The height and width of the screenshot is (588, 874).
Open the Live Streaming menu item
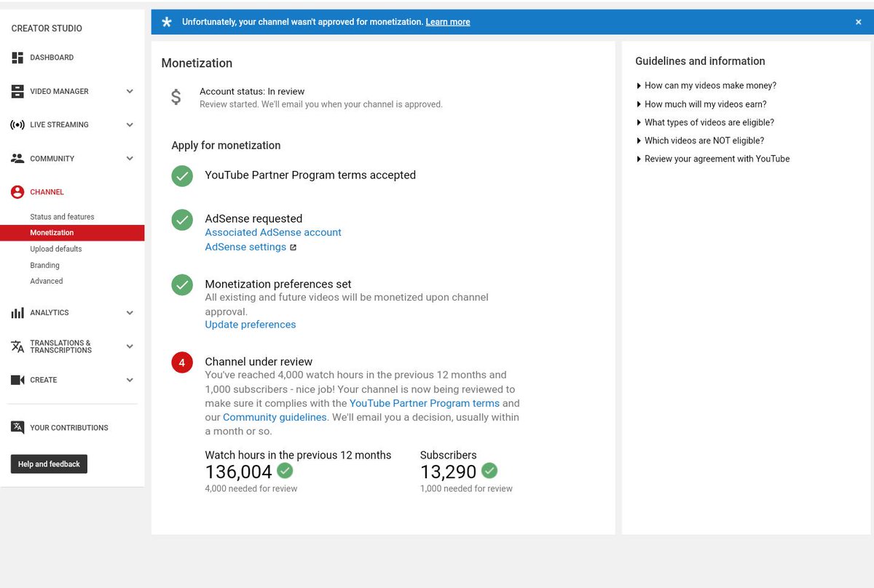59,125
